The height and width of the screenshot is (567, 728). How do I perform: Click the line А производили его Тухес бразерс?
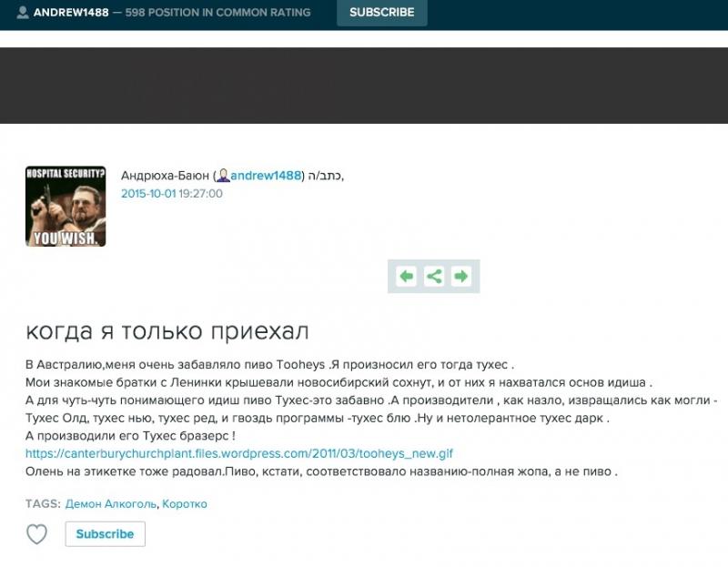(130, 436)
